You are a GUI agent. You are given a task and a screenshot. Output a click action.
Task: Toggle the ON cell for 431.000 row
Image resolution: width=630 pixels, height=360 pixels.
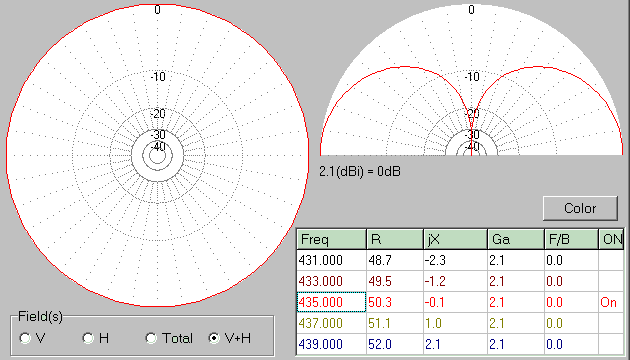tap(611, 260)
